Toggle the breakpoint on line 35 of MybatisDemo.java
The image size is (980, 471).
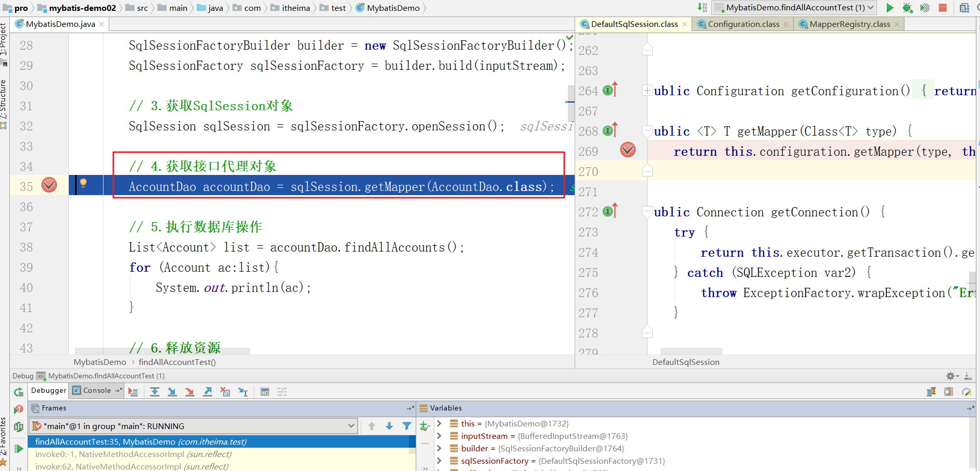tap(49, 185)
